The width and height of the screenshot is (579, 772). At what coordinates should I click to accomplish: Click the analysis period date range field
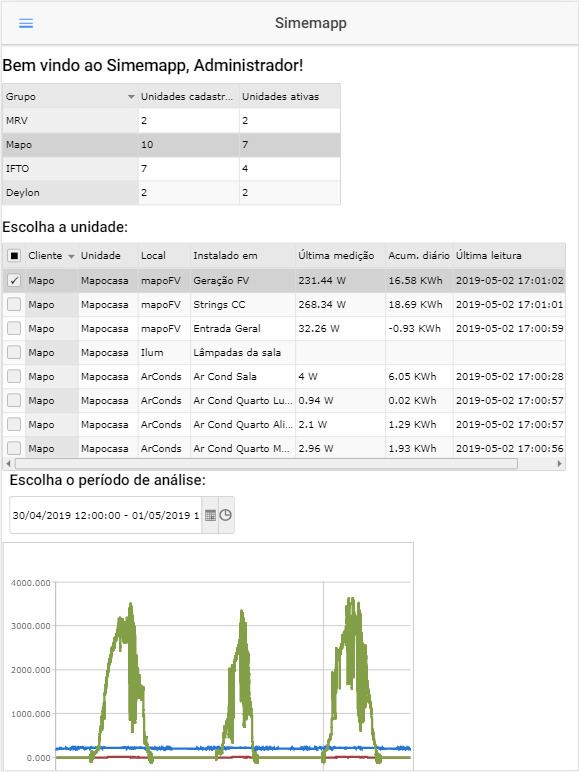point(105,515)
